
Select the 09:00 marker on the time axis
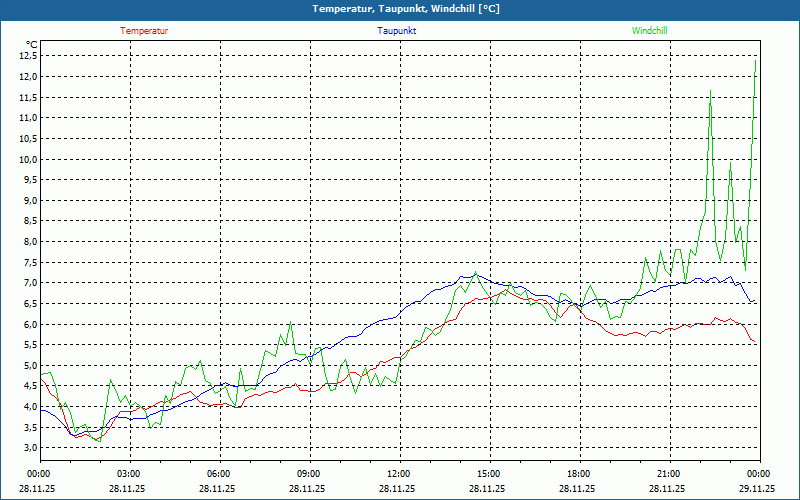tap(308, 474)
